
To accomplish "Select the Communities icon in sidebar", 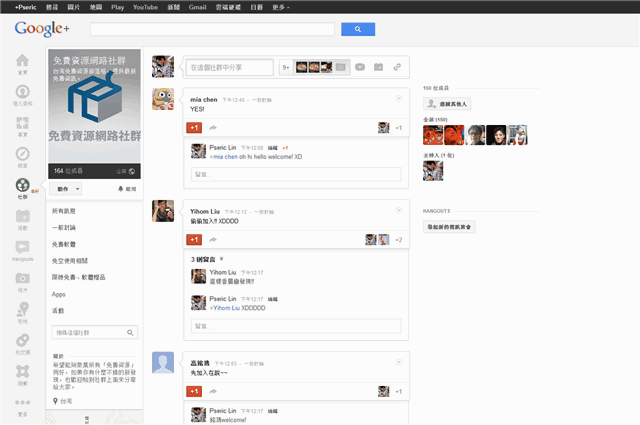I will [x=22, y=185].
